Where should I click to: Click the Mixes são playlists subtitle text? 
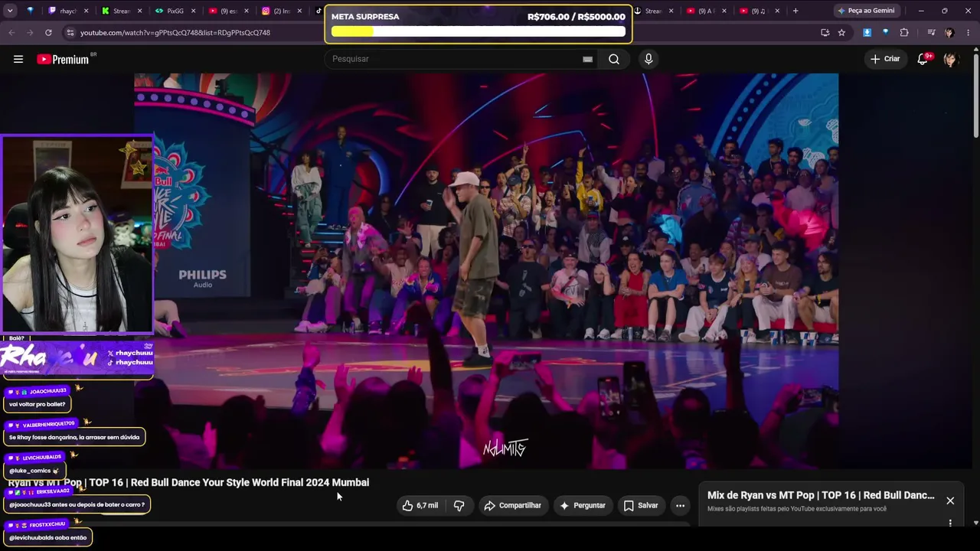[x=797, y=509]
